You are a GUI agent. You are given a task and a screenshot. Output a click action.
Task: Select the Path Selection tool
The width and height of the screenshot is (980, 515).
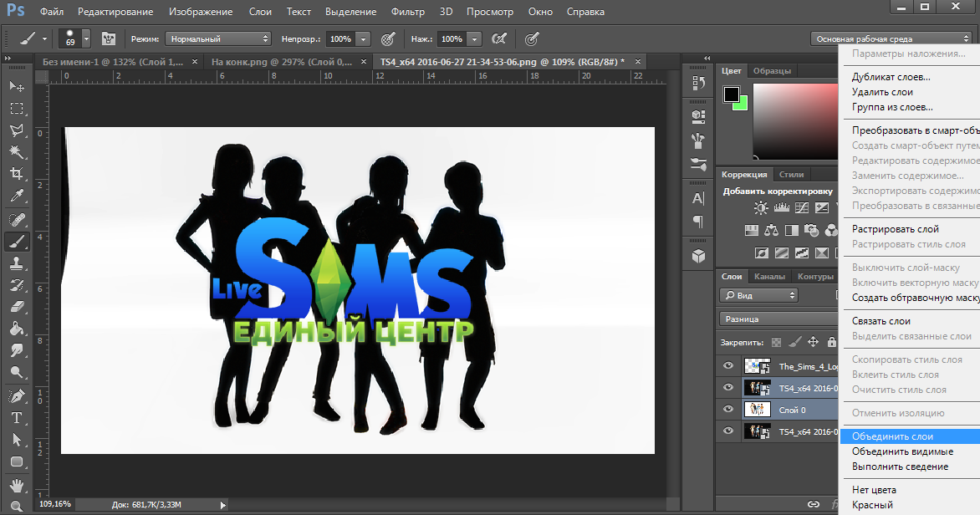point(17,440)
